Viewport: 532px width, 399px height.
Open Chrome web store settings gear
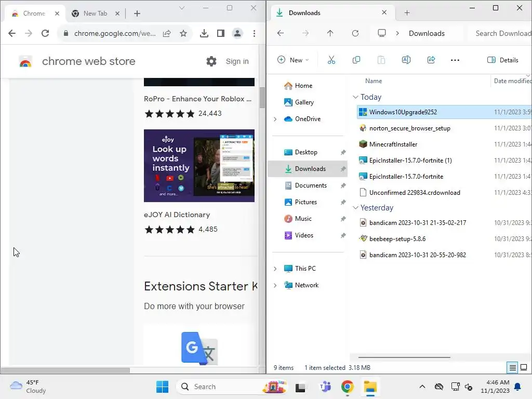[x=211, y=61]
